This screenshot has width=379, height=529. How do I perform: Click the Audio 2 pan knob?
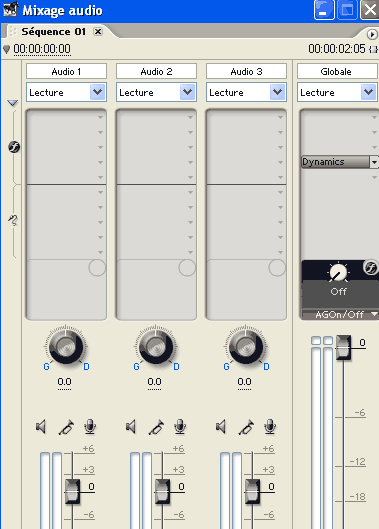pyautogui.click(x=156, y=346)
